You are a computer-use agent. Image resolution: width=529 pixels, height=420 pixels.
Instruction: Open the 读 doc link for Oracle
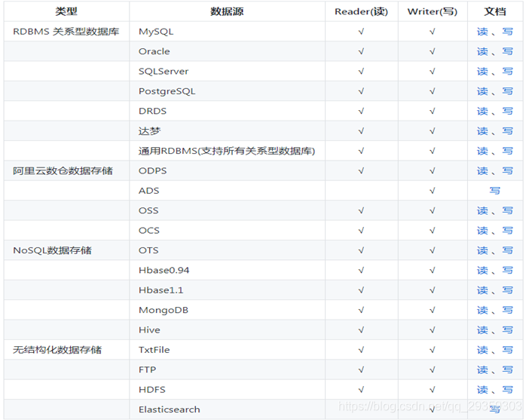[482, 52]
